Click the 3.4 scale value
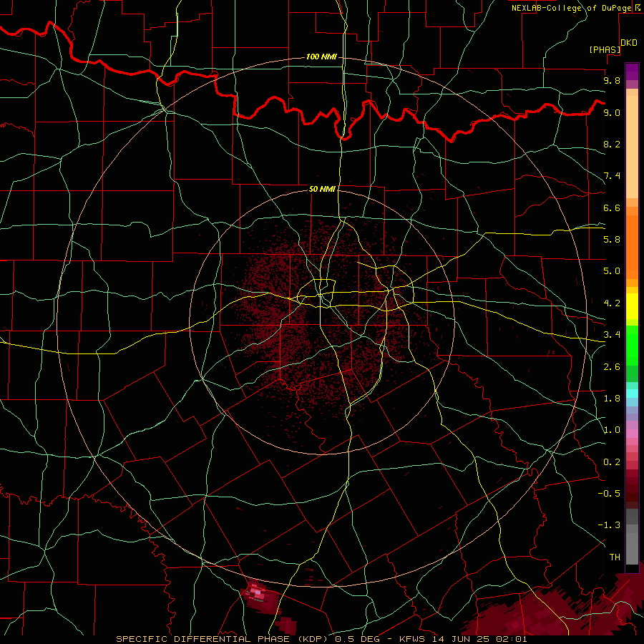Image resolution: width=644 pixels, height=644 pixels. coord(612,335)
